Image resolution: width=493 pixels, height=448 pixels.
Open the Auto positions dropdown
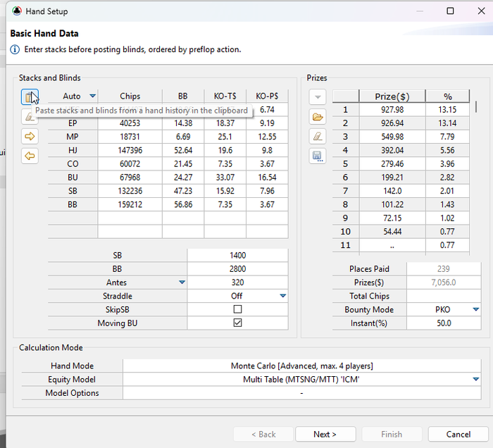point(93,97)
